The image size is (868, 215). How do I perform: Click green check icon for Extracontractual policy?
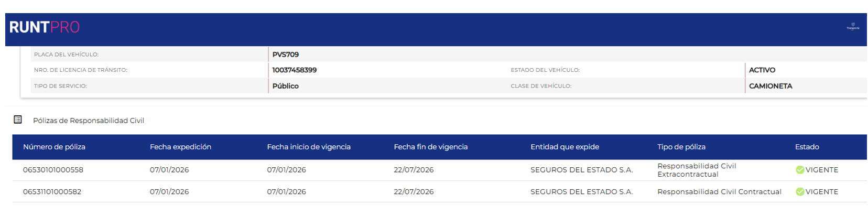pyautogui.click(x=800, y=170)
